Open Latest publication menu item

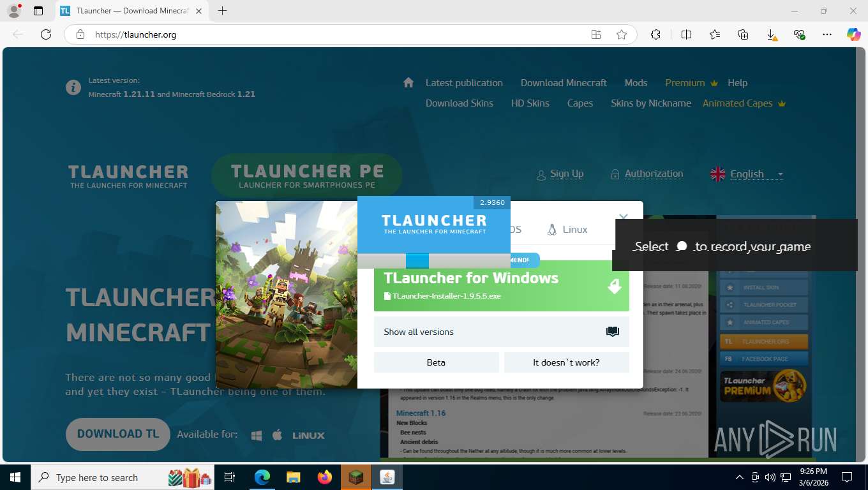click(x=464, y=83)
